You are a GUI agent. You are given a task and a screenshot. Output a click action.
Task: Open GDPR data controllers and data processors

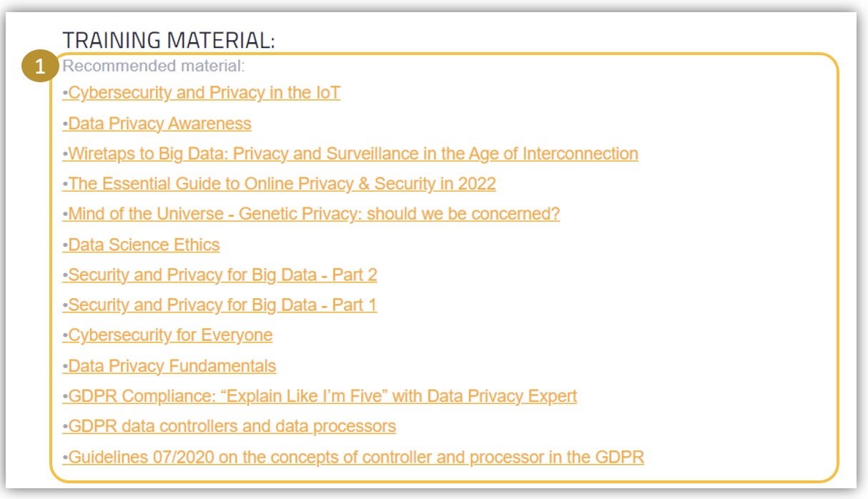[x=232, y=427]
